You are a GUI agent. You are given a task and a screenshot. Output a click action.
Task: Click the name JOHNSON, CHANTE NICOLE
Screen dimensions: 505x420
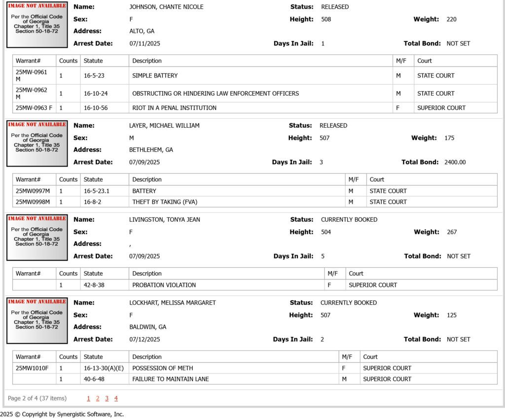click(x=166, y=7)
